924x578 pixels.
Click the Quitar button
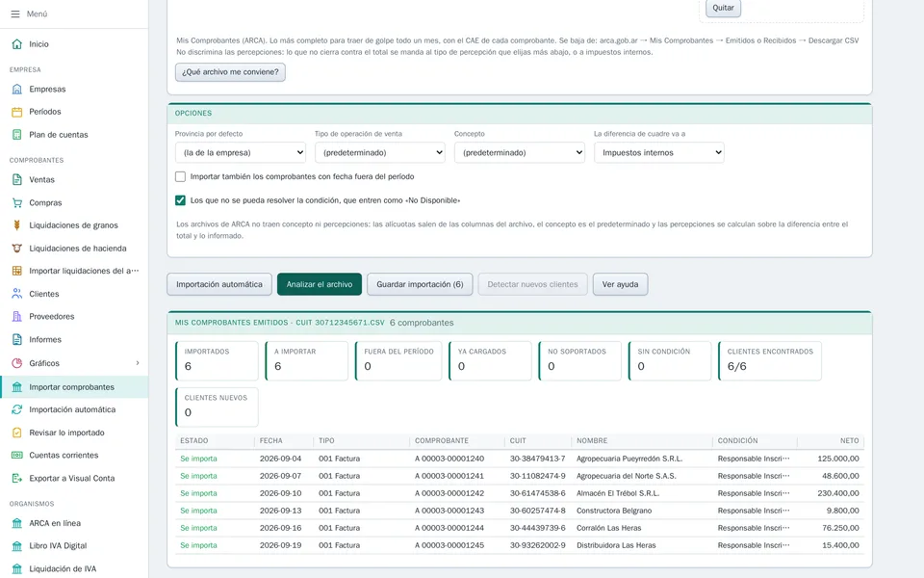click(723, 8)
